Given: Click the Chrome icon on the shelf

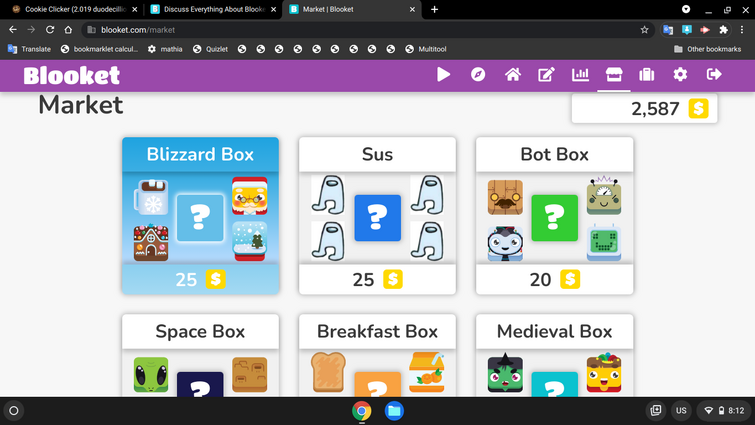Looking at the screenshot, I should pos(362,411).
